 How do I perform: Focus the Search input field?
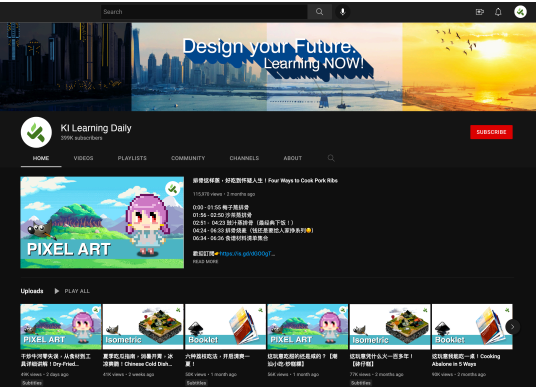tap(204, 12)
